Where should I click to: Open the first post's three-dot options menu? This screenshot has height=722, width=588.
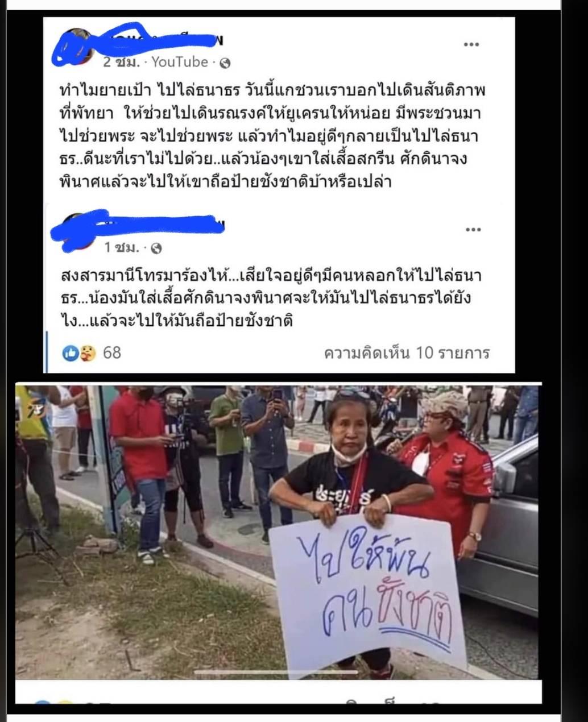pyautogui.click(x=471, y=45)
